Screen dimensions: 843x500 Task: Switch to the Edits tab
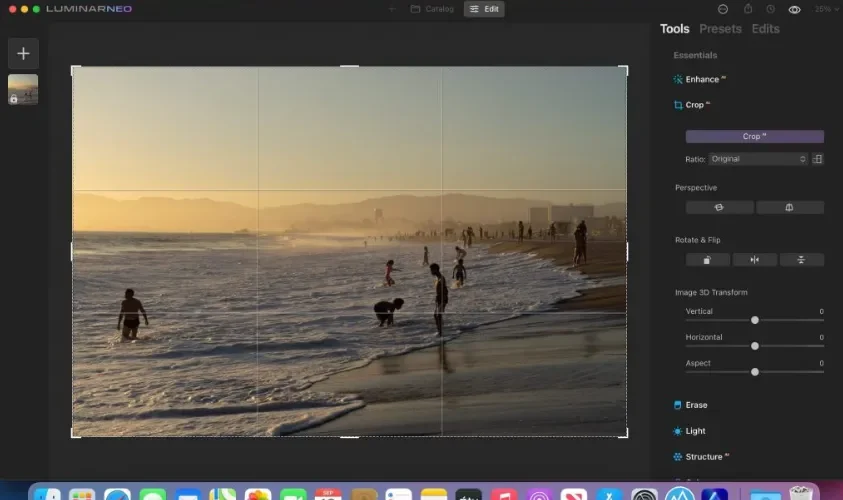pos(766,29)
